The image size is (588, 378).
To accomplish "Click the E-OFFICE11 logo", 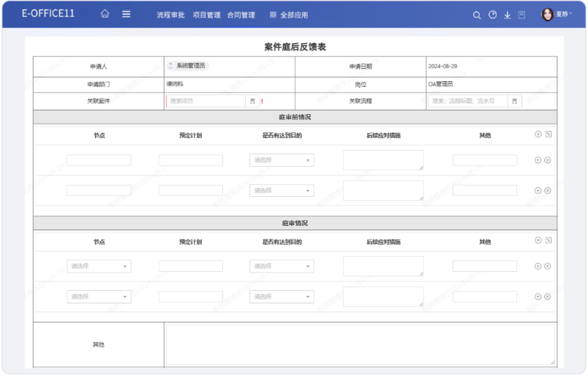I will tap(48, 14).
